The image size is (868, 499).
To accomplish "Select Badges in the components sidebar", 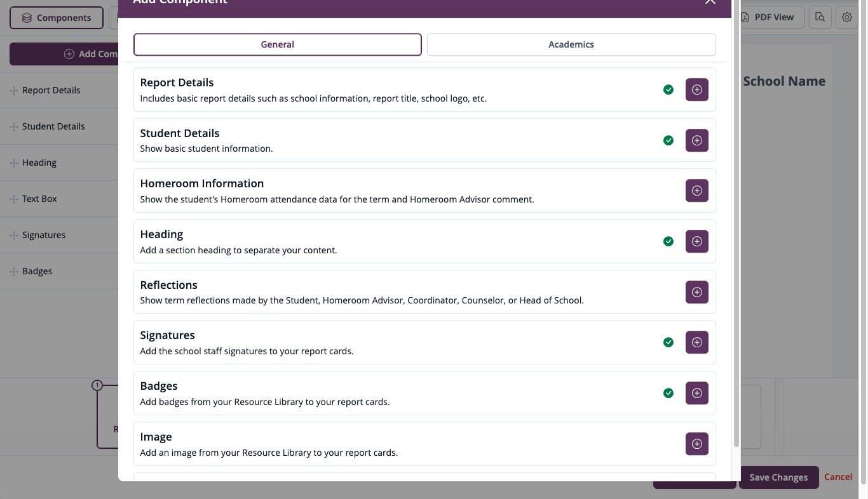I will [x=37, y=271].
